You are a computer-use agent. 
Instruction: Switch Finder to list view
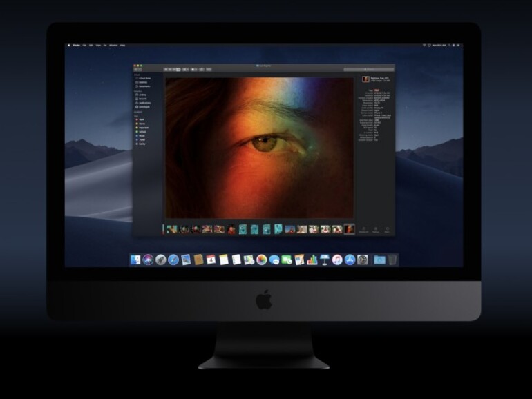pyautogui.click(x=170, y=70)
